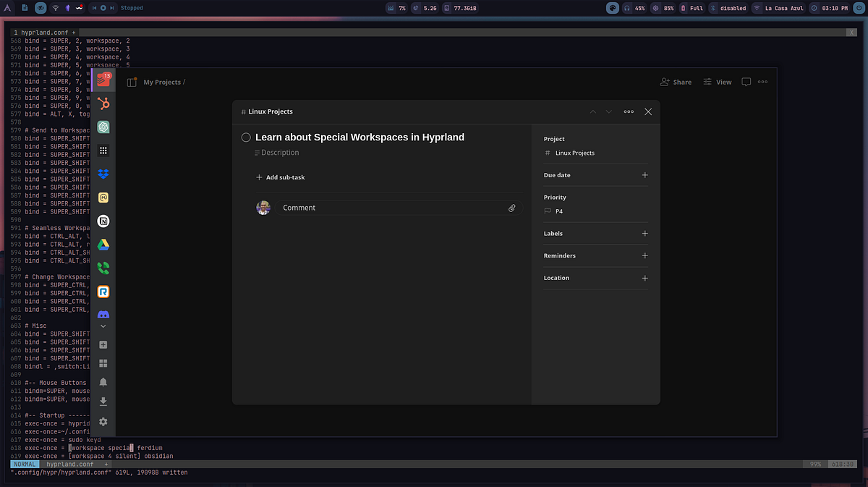Open Discord in the app sidebar
The width and height of the screenshot is (868, 487).
(x=103, y=314)
